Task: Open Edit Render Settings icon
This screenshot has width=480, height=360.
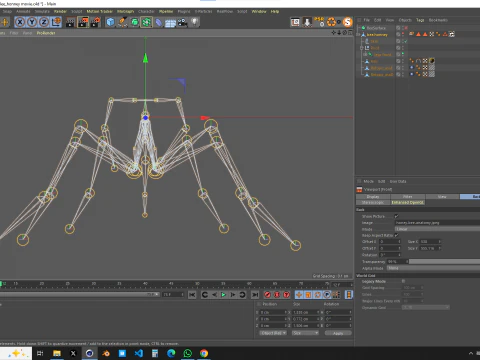Action: [95, 22]
